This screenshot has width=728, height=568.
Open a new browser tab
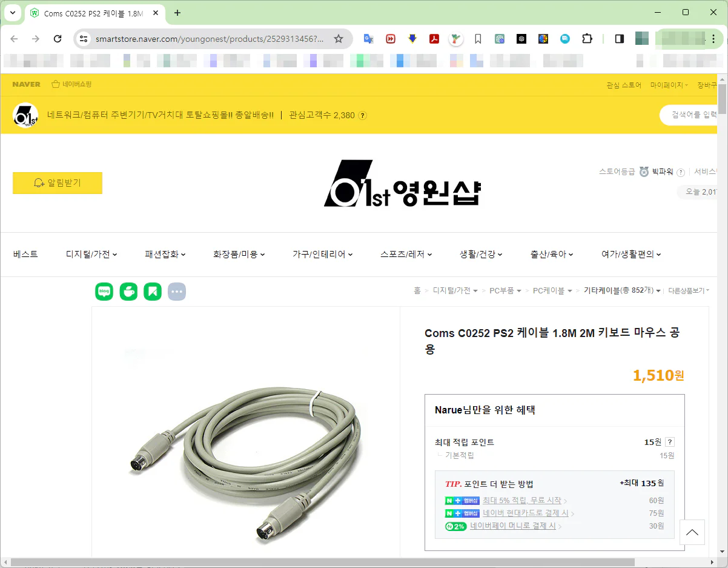click(x=177, y=13)
